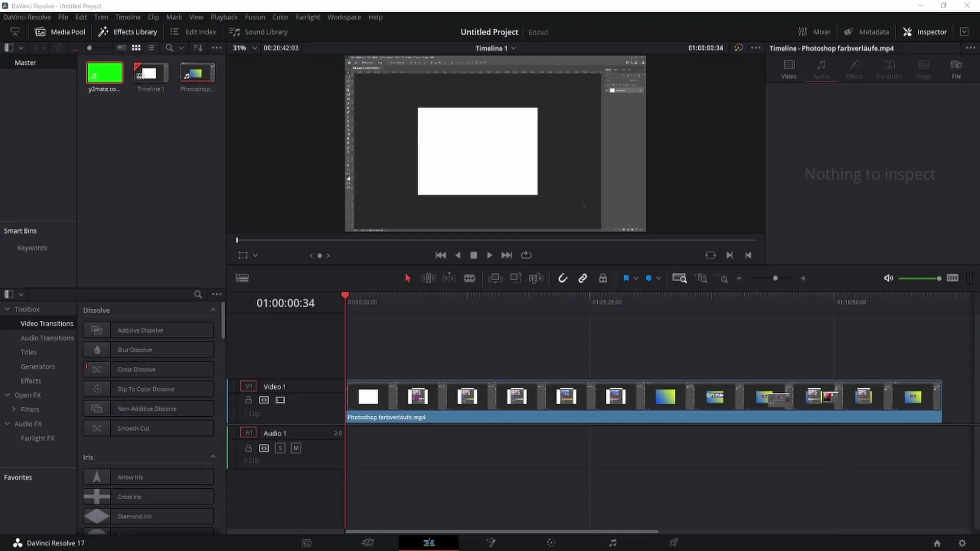Open the Color menu item
980x551 pixels.
coord(280,17)
